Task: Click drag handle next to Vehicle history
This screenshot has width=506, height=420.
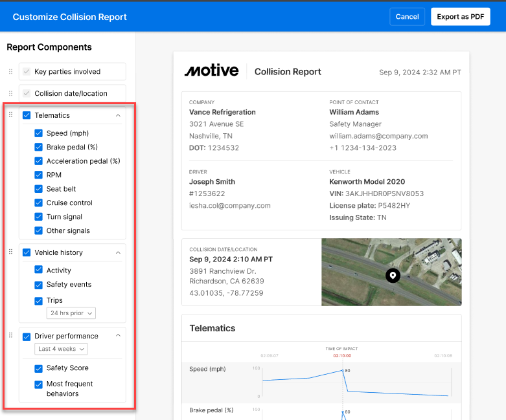Action: pos(10,252)
